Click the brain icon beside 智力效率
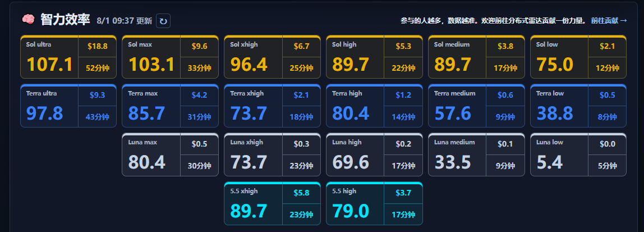Image resolution: width=644 pixels, height=232 pixels. (28, 19)
